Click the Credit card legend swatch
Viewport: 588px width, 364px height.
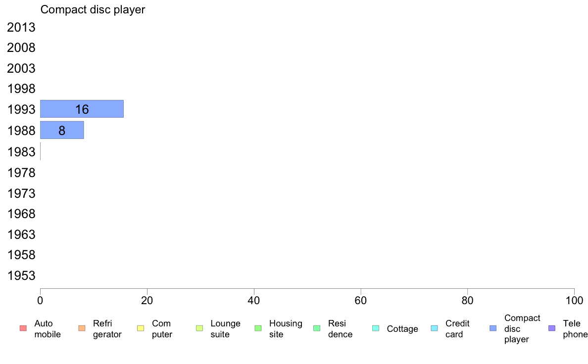pos(435,328)
